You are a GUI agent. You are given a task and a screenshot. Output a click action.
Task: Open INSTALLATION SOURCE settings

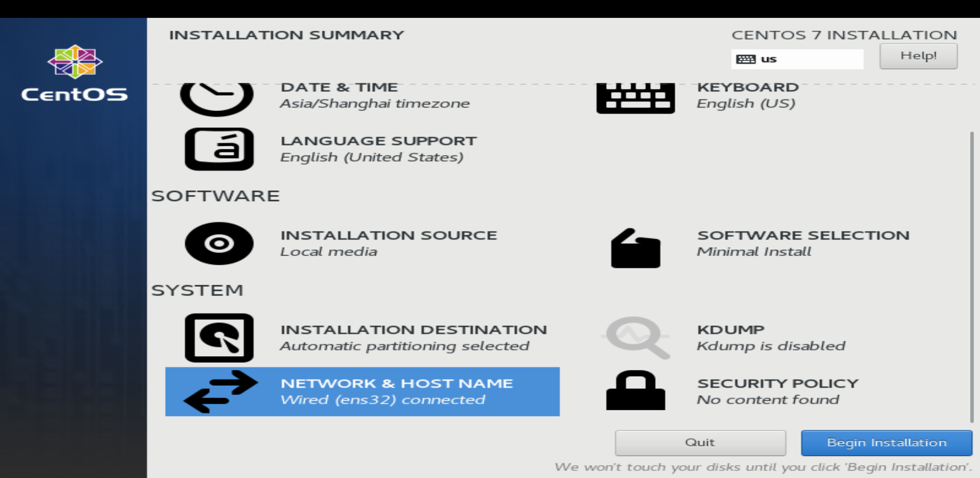click(362, 244)
